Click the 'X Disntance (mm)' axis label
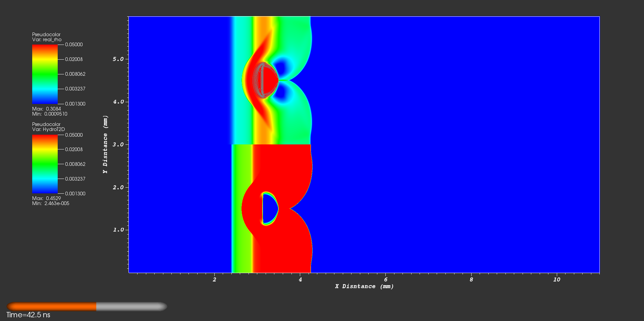The height and width of the screenshot is (321, 644). click(364, 286)
